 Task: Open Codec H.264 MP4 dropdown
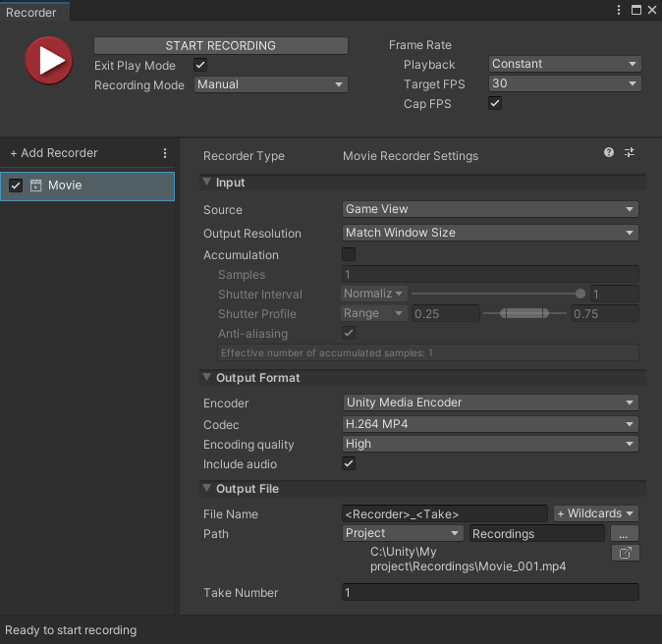coord(490,424)
